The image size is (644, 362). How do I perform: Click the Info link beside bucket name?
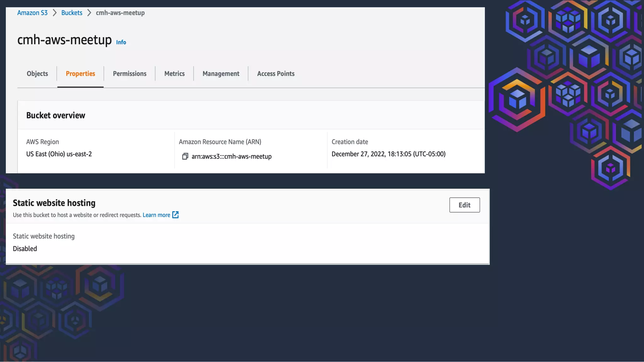[x=121, y=42]
